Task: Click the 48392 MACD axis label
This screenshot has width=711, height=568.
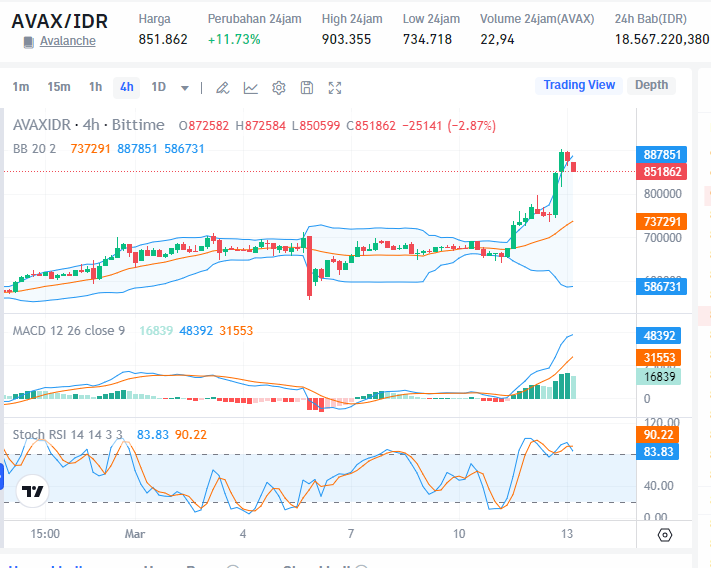Action: point(659,336)
